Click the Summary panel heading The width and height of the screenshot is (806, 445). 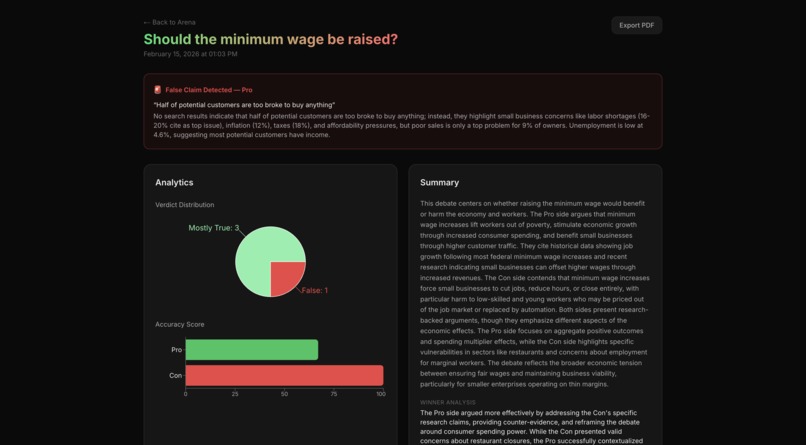pos(439,182)
